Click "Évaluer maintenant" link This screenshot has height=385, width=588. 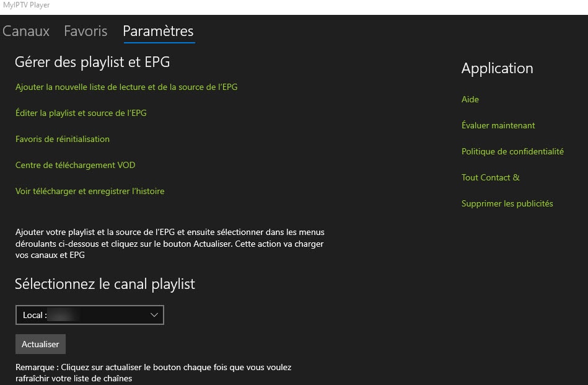point(498,125)
